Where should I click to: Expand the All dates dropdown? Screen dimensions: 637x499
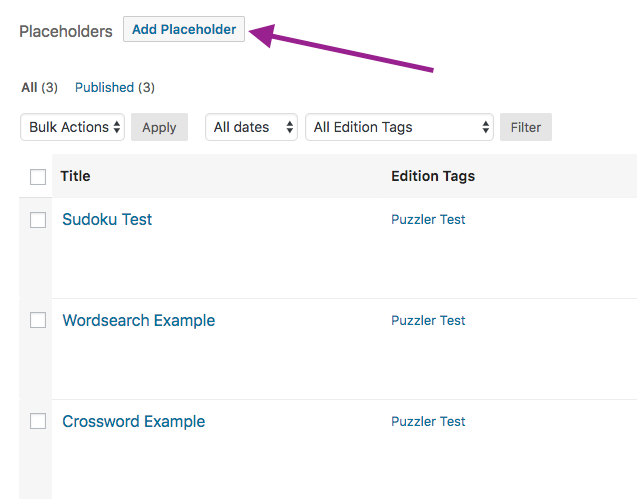(251, 127)
